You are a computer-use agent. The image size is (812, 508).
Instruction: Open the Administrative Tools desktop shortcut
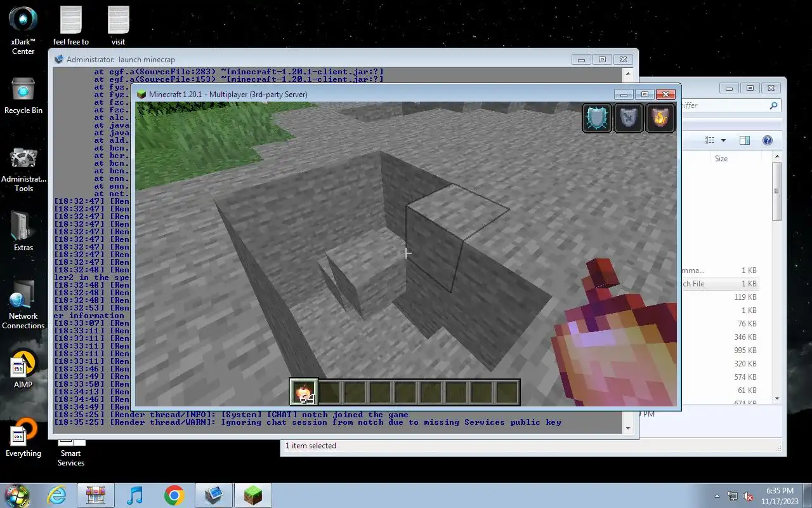(23, 170)
